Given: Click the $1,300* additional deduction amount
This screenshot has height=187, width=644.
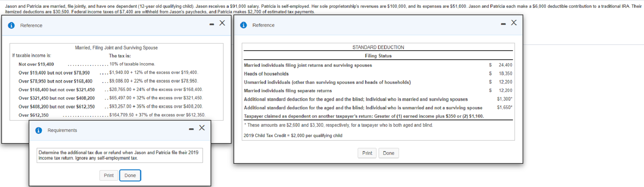Looking at the screenshot, I should coord(505,99).
